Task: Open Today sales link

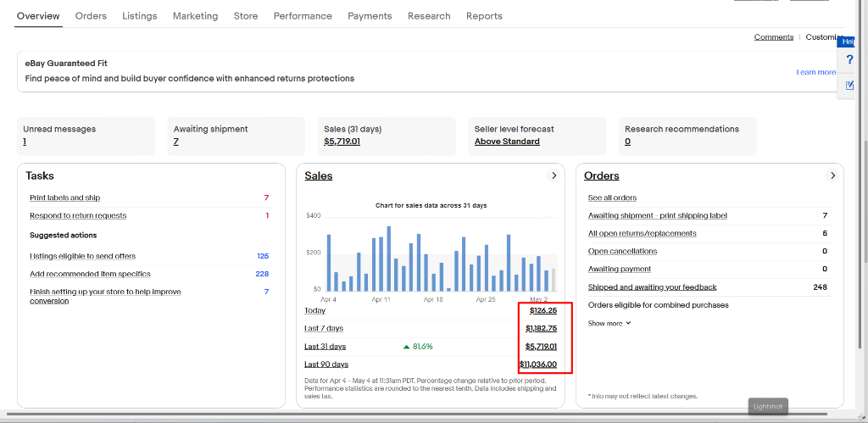Action: click(x=315, y=310)
